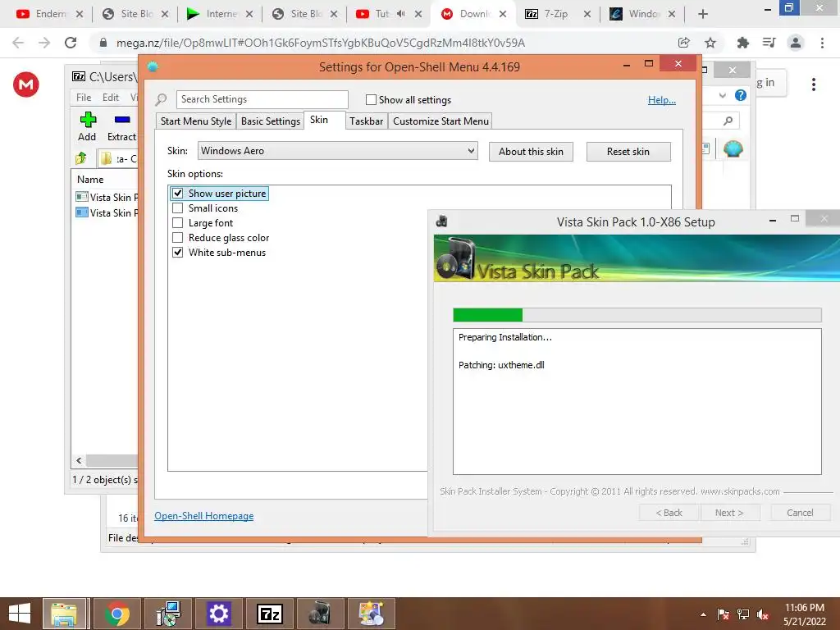Enable Large font option

click(178, 223)
